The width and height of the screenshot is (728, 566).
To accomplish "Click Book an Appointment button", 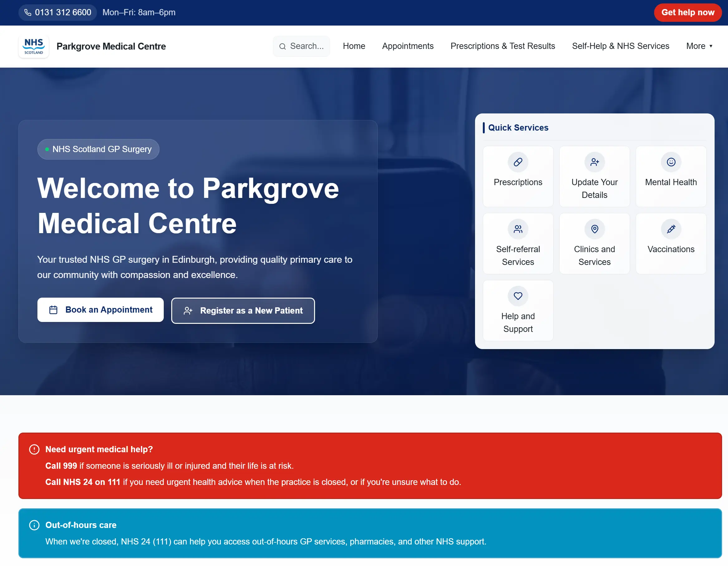I will (100, 310).
